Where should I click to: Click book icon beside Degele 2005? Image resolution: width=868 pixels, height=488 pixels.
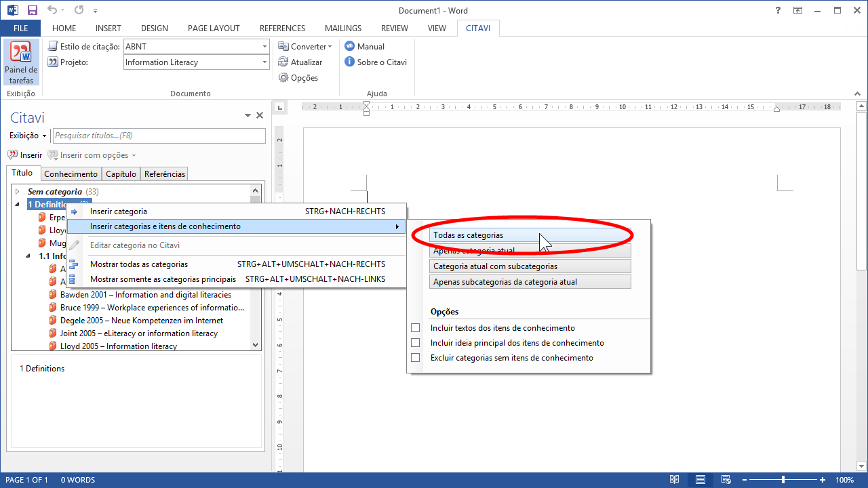53,321
